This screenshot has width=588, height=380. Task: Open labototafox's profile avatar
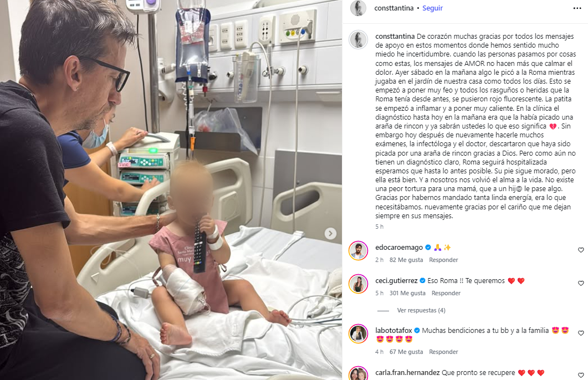coord(358,333)
